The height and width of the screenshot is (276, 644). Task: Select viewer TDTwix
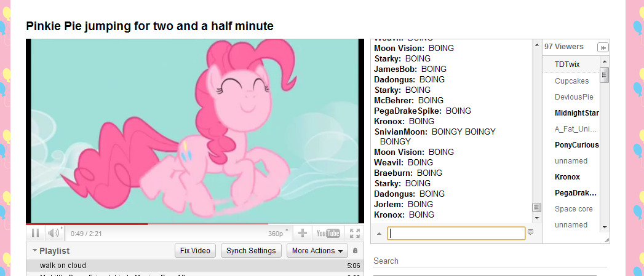[x=566, y=65]
